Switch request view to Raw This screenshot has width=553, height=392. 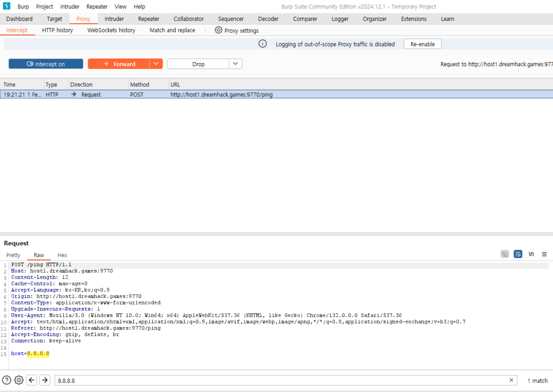coord(39,255)
